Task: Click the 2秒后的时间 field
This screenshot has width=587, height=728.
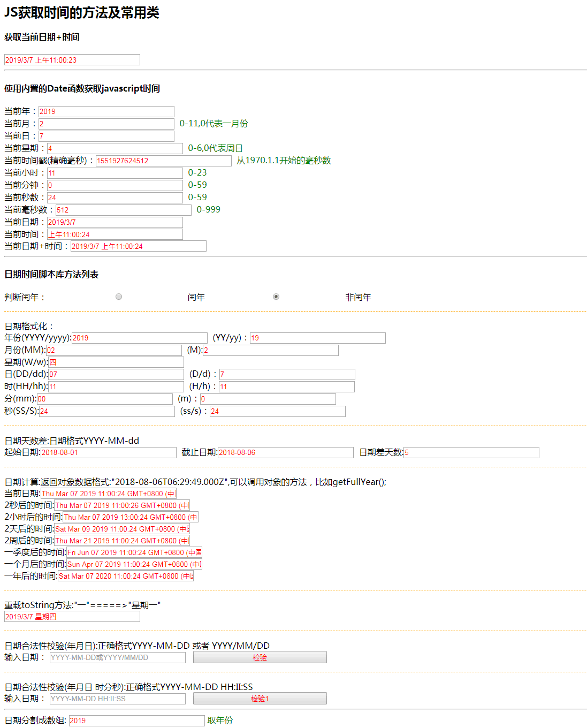Action: click(122, 505)
